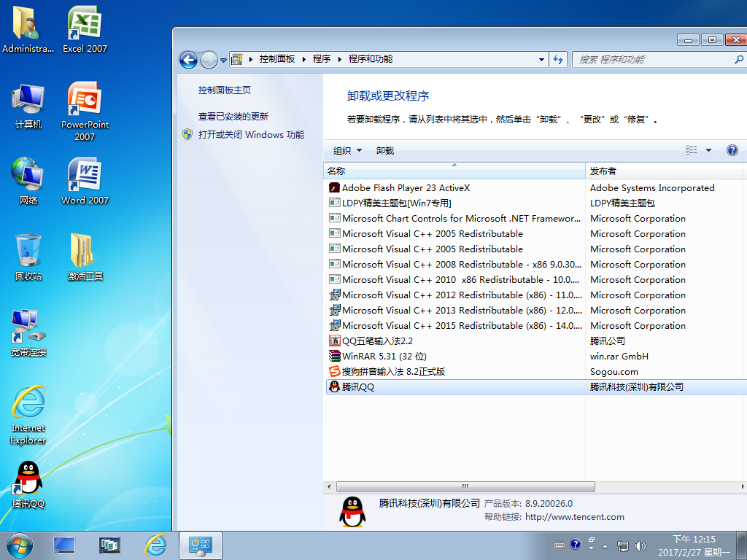Click the tray keyboard icon
Image resolution: width=747 pixels, height=560 pixels.
pyautogui.click(x=560, y=545)
